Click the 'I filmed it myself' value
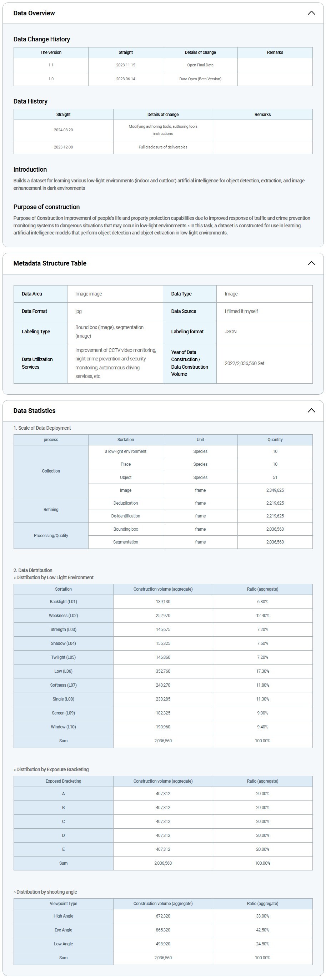This screenshot has width=326, height=980. pyautogui.click(x=241, y=311)
